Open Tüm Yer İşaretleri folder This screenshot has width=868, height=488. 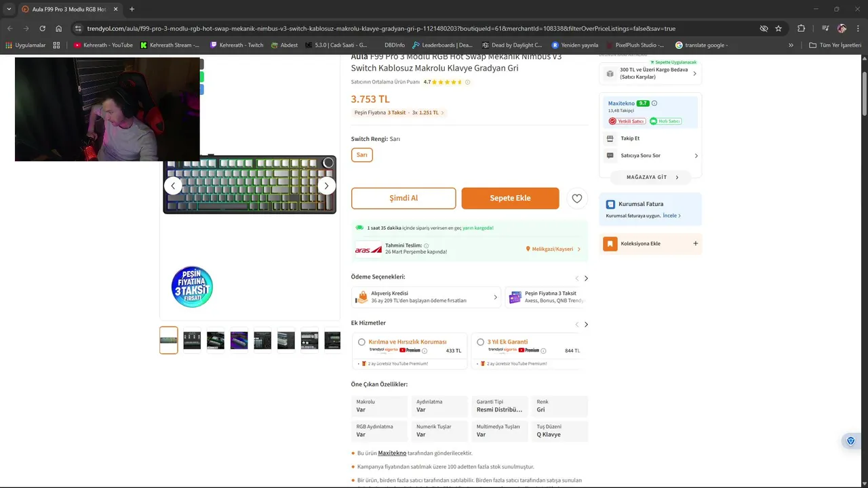[x=835, y=45]
